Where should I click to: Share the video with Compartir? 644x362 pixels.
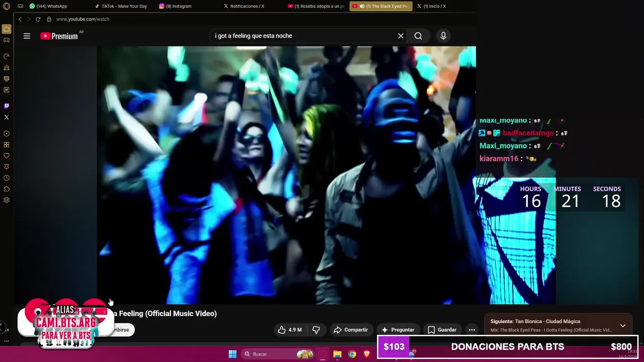coord(351,330)
